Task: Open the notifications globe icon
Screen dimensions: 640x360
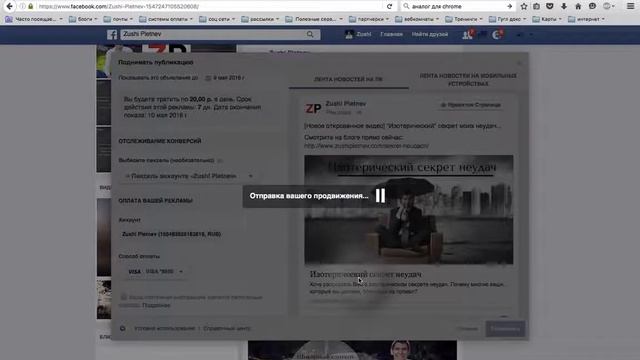Action: coord(497,35)
